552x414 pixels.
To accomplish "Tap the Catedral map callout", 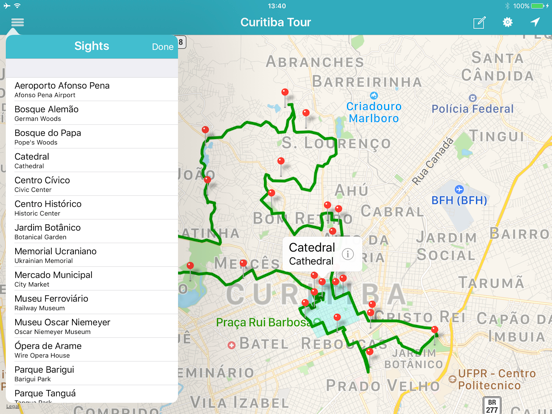I will (322, 254).
